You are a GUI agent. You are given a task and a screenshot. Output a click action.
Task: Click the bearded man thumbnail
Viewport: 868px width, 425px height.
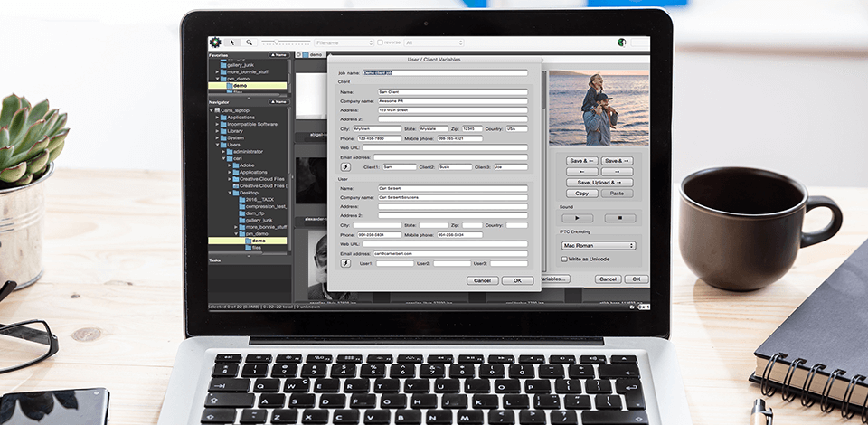318,266
